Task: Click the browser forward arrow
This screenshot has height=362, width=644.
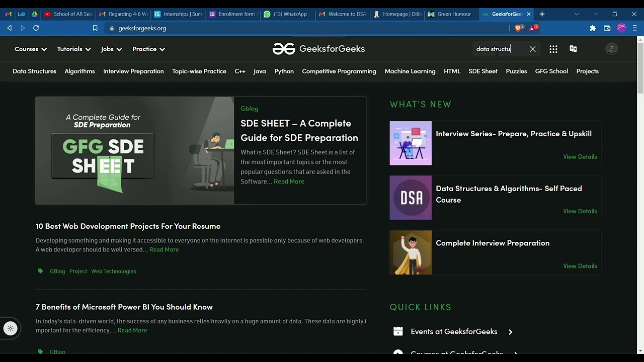Action: coord(22,28)
